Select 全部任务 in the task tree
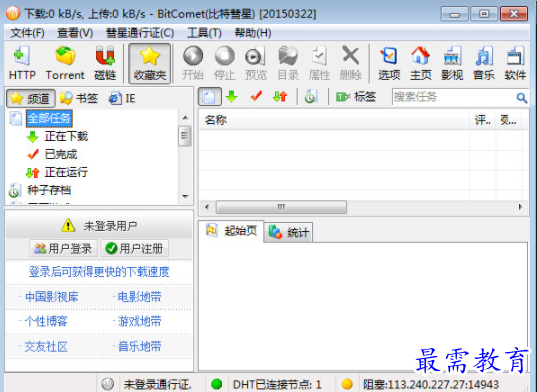The height and width of the screenshot is (392, 537). [x=49, y=118]
